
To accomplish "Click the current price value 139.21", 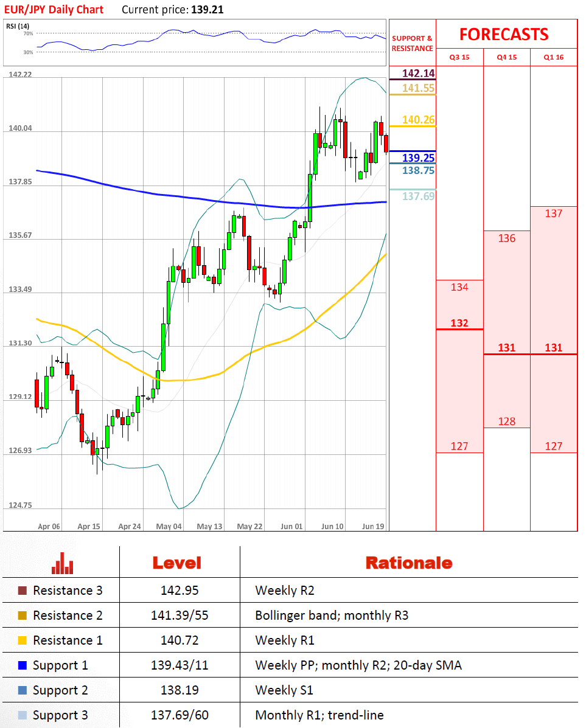I will 208,10.
